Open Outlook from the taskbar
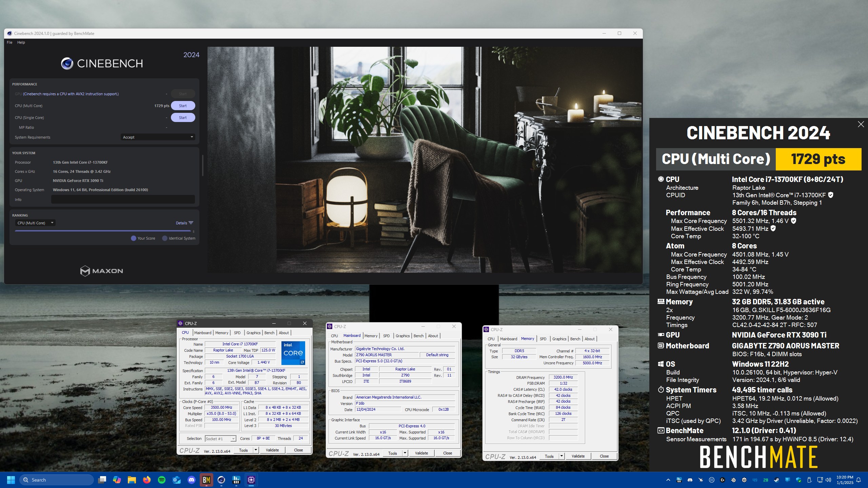Image resolution: width=868 pixels, height=488 pixels. pos(177,480)
